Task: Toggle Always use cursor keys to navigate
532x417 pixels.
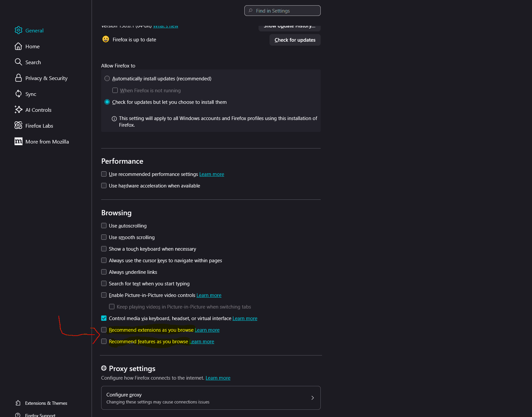Action: (x=104, y=260)
